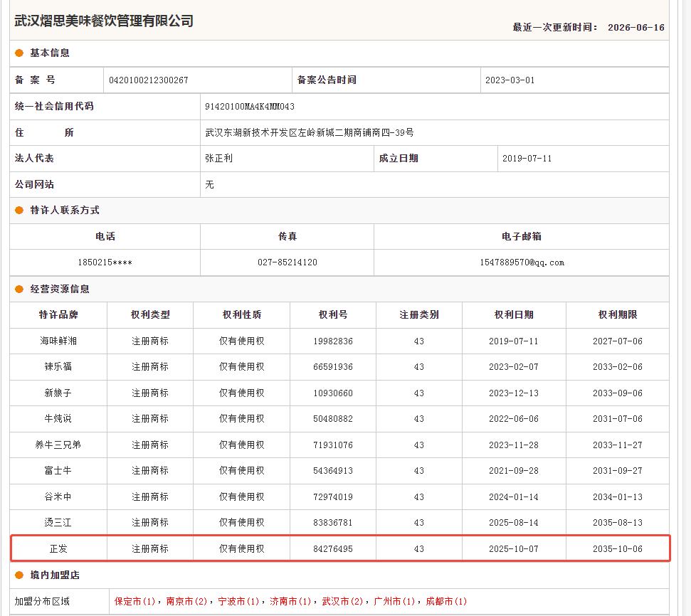Screen dimensions: 691x616
Task: Open the 广州市(1) region link
Action: 394,602
